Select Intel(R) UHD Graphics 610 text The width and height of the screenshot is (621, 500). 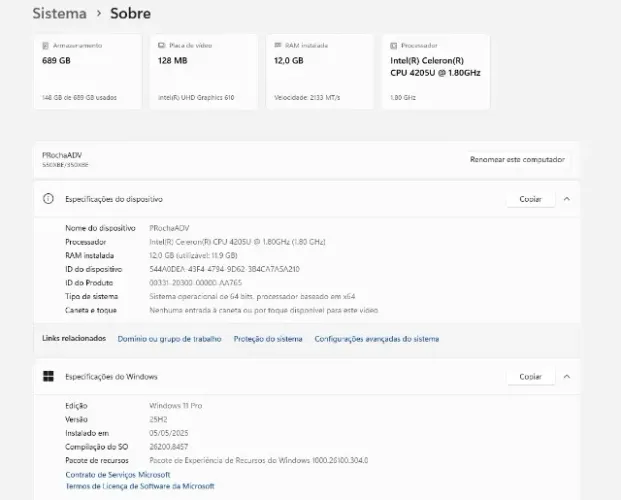[196, 97]
